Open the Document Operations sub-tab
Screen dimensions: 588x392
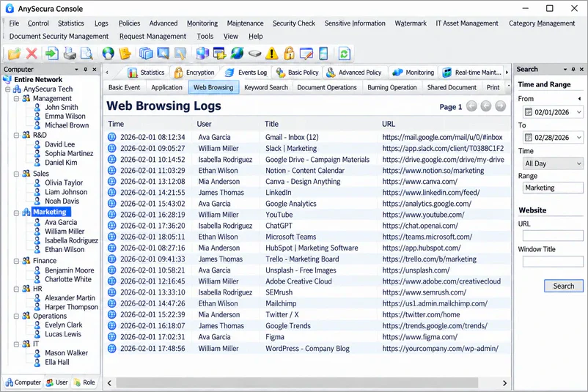327,87
